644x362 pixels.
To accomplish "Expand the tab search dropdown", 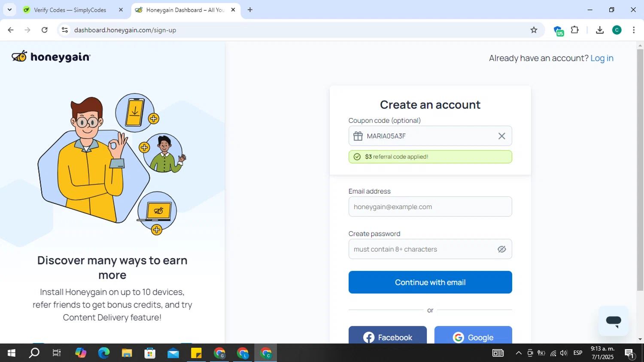I will click(9, 10).
